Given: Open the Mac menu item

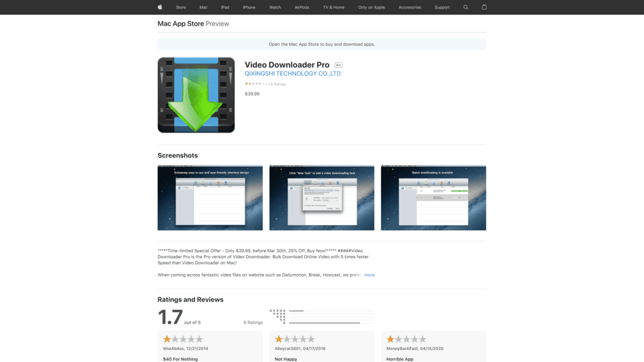Looking at the screenshot, I should (203, 8).
